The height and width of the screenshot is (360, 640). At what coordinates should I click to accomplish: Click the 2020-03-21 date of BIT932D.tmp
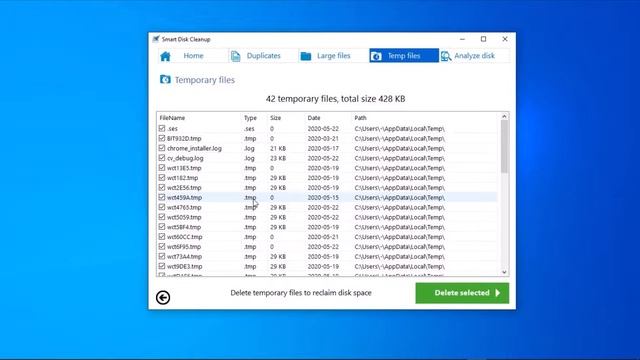(323, 139)
